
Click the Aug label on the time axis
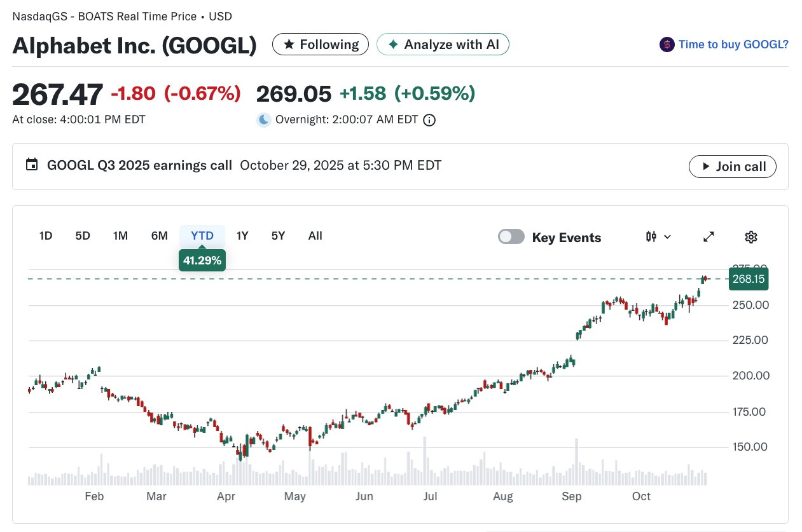pos(503,496)
